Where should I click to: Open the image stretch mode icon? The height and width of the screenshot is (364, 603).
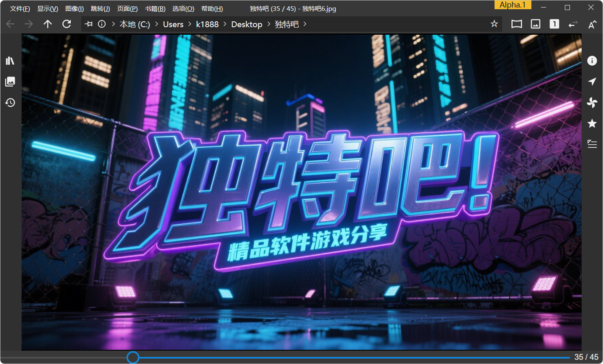tap(536, 24)
